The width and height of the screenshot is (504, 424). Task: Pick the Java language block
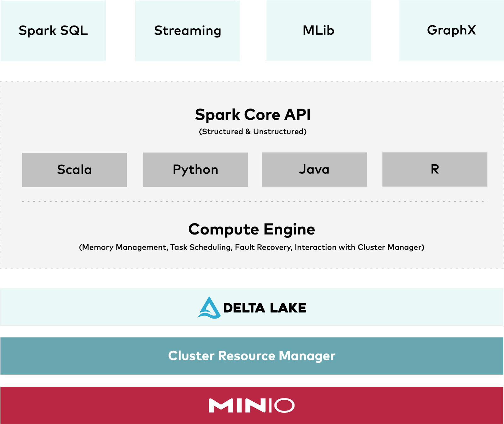pos(314,169)
